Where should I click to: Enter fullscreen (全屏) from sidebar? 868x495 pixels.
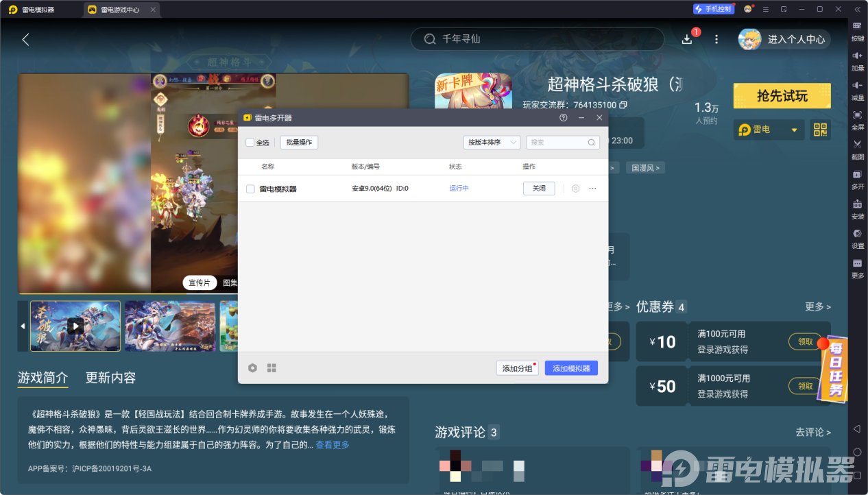pyautogui.click(x=857, y=119)
